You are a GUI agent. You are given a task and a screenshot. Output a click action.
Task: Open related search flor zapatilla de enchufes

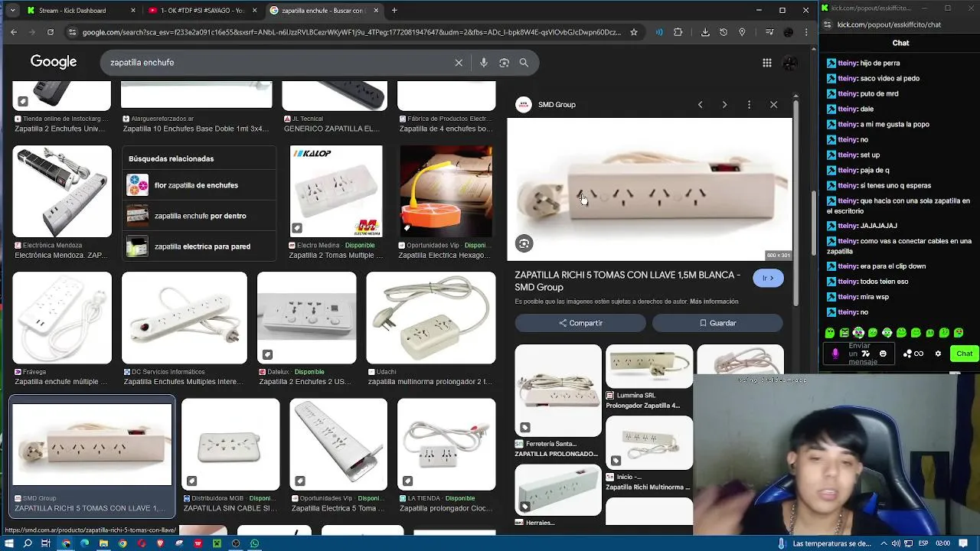[x=198, y=185]
